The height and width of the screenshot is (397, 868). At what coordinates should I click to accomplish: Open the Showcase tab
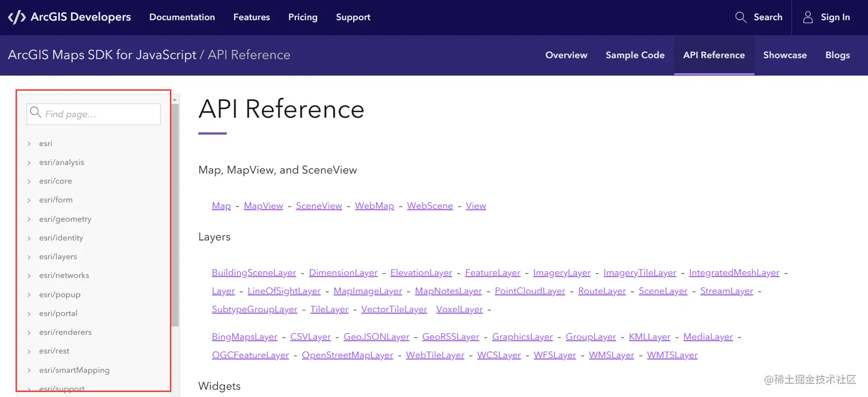pos(785,55)
